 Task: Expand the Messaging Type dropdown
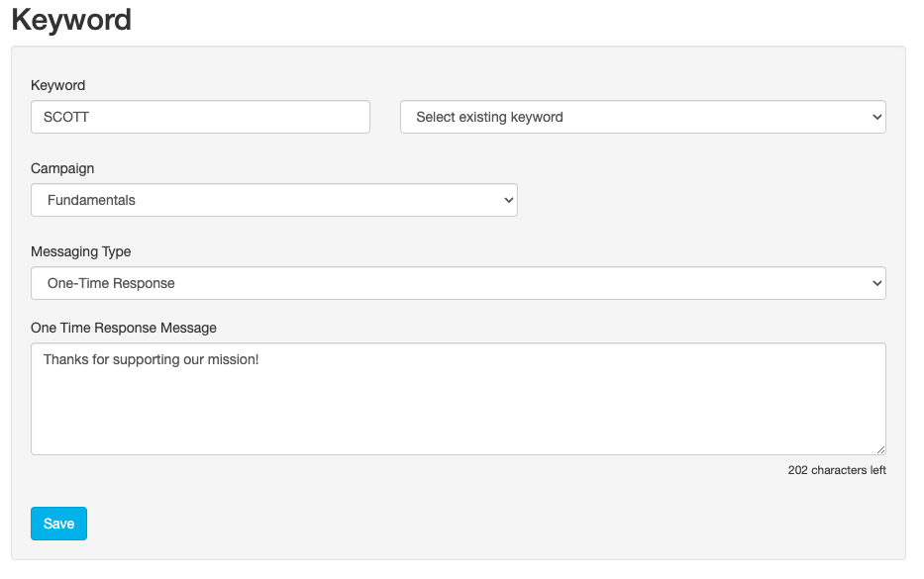coord(458,283)
